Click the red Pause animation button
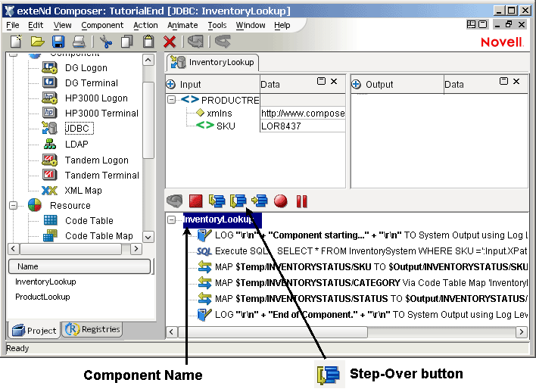The height and width of the screenshot is (392, 536). pyautogui.click(x=302, y=201)
